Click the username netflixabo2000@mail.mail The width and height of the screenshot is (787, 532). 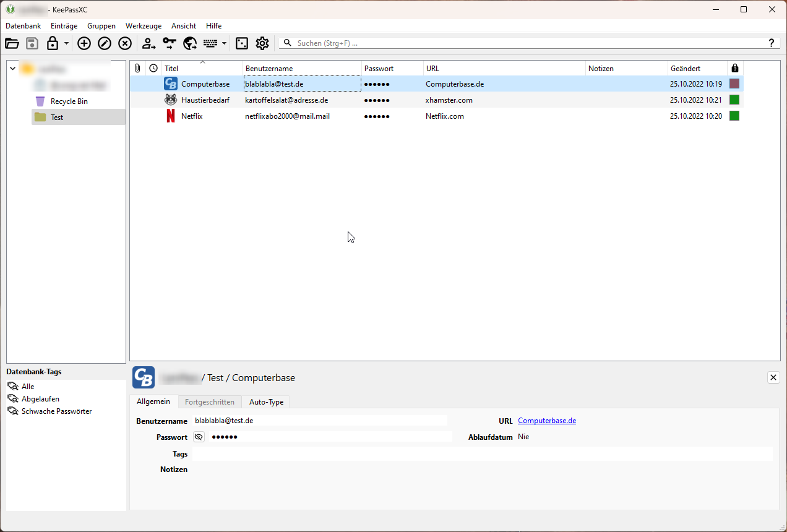pos(287,116)
